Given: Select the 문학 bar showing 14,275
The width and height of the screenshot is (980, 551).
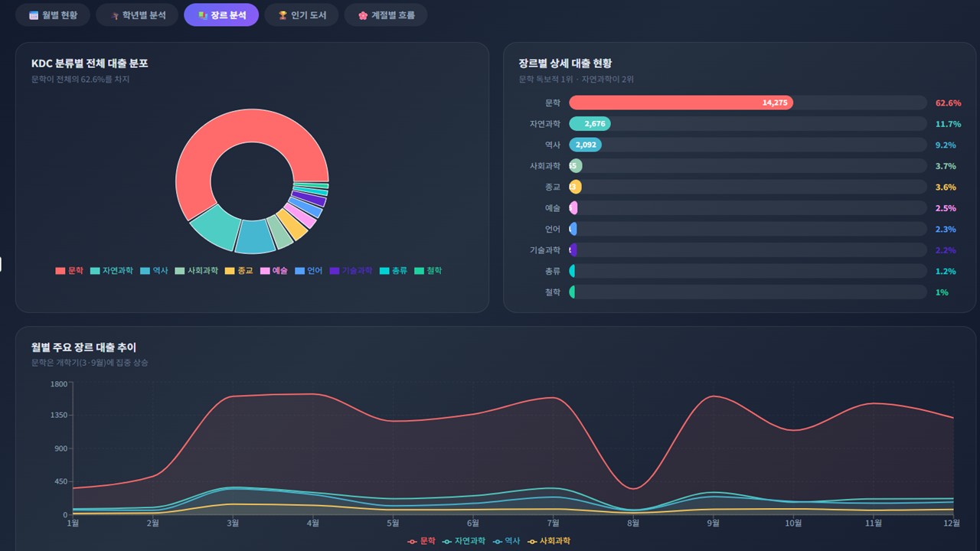Looking at the screenshot, I should (x=681, y=103).
